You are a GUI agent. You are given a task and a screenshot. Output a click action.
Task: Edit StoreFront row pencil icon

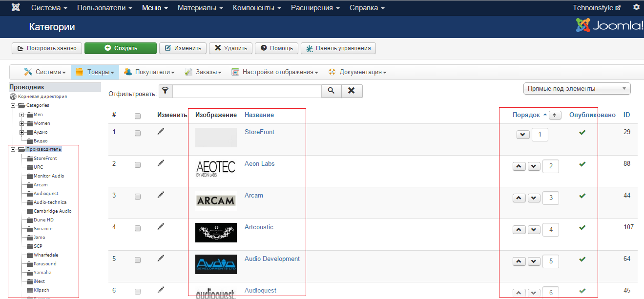click(161, 131)
